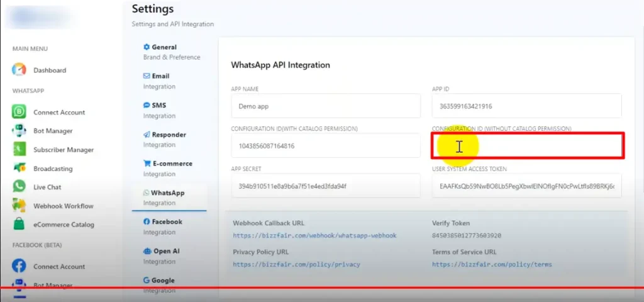The image size is (644, 302).
Task: Open WhatsApp Bot Manager robot icon
Action: (19, 131)
